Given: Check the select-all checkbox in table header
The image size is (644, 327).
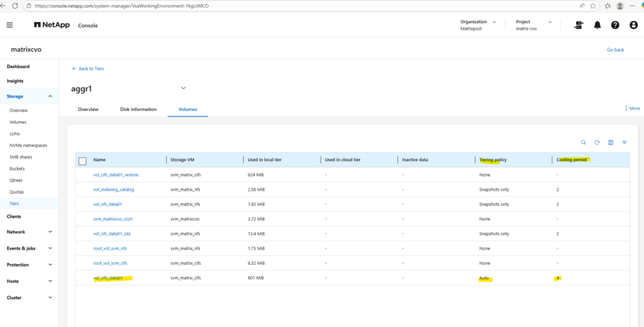Looking at the screenshot, I should (x=82, y=160).
